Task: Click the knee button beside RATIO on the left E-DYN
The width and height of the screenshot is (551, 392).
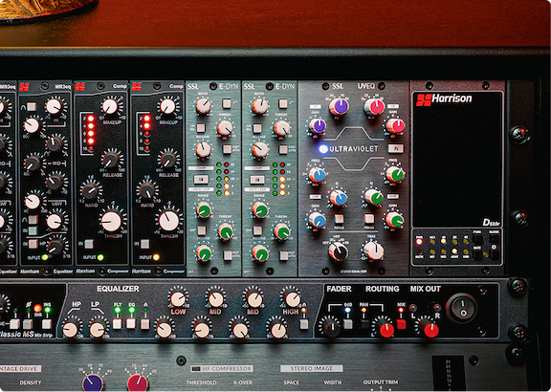Action: pos(227,103)
